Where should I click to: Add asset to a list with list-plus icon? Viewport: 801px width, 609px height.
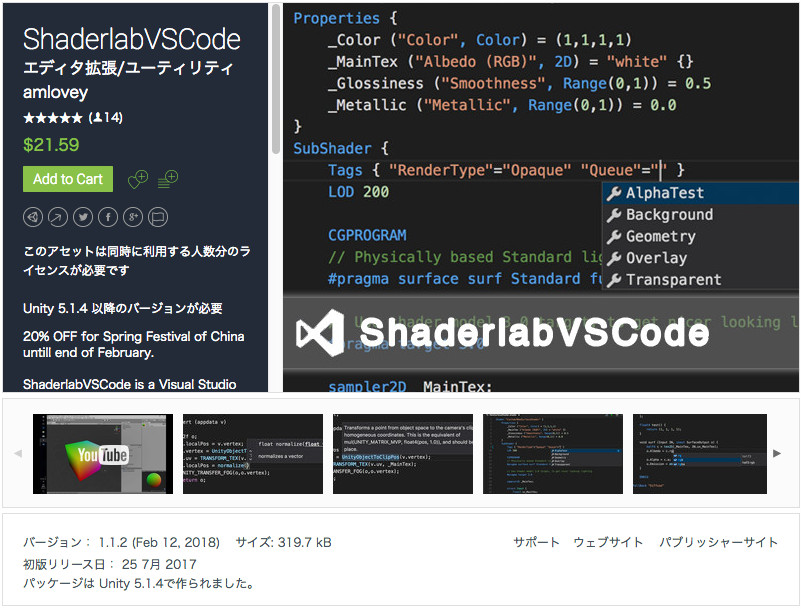coord(168,179)
